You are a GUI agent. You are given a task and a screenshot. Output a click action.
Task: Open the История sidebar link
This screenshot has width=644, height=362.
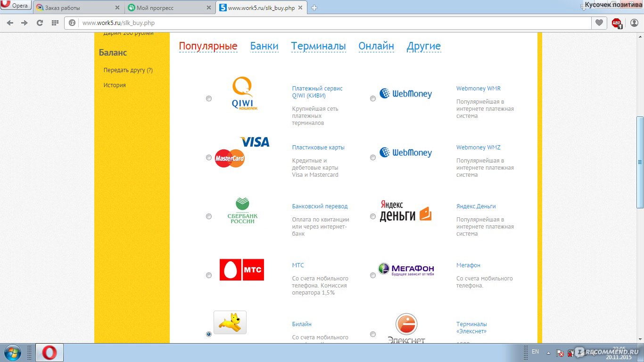[115, 85]
